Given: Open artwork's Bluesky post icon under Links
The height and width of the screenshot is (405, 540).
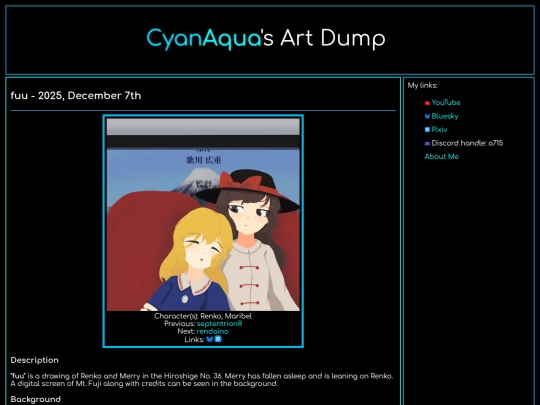Looking at the screenshot, I should tap(209, 339).
